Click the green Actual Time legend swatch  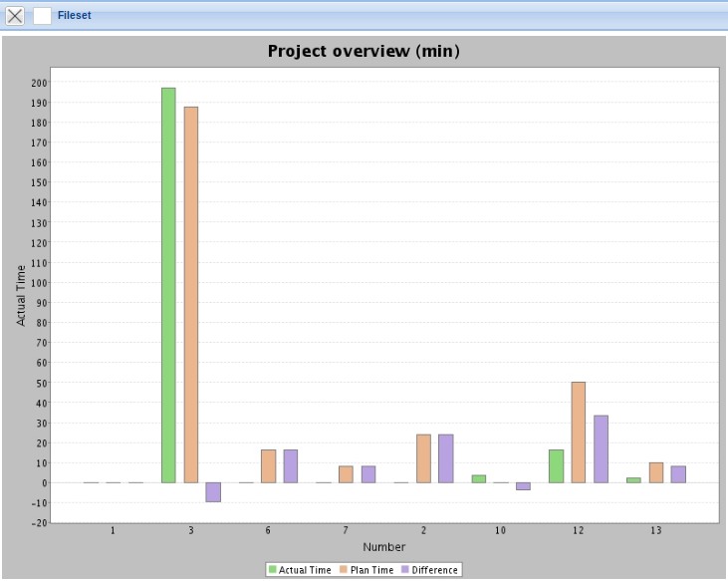(x=273, y=570)
